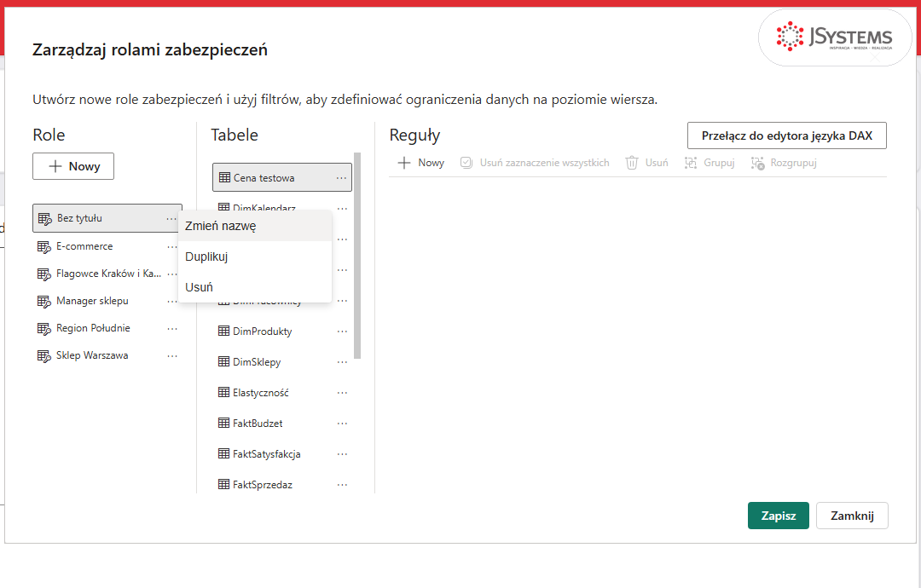Click the JSystems logo
Screen dimensions: 921x588
coord(835,37)
